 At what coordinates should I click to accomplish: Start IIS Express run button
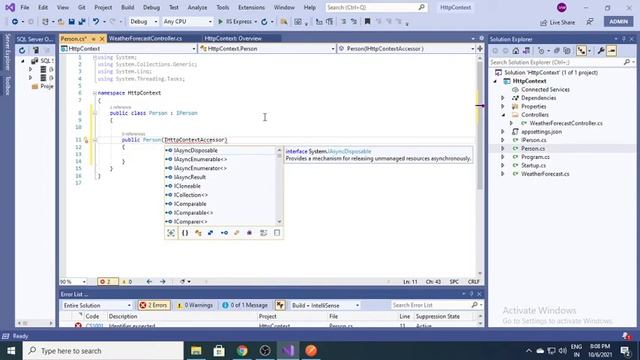coord(237,22)
